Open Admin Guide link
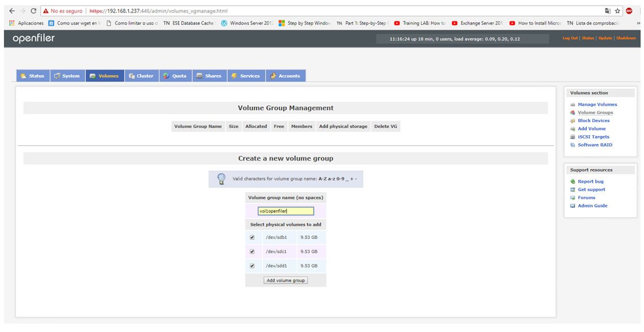Image resolution: width=644 pixels, height=332 pixels. point(592,206)
